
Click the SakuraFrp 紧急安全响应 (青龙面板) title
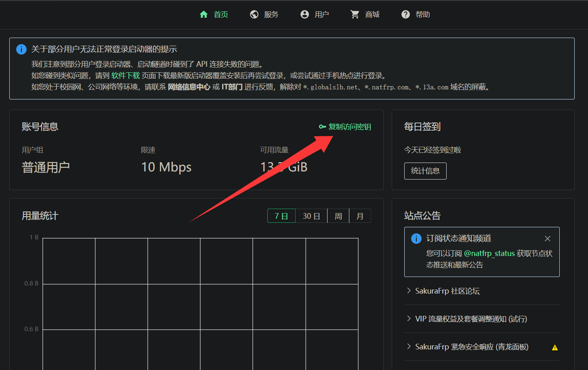click(x=472, y=347)
